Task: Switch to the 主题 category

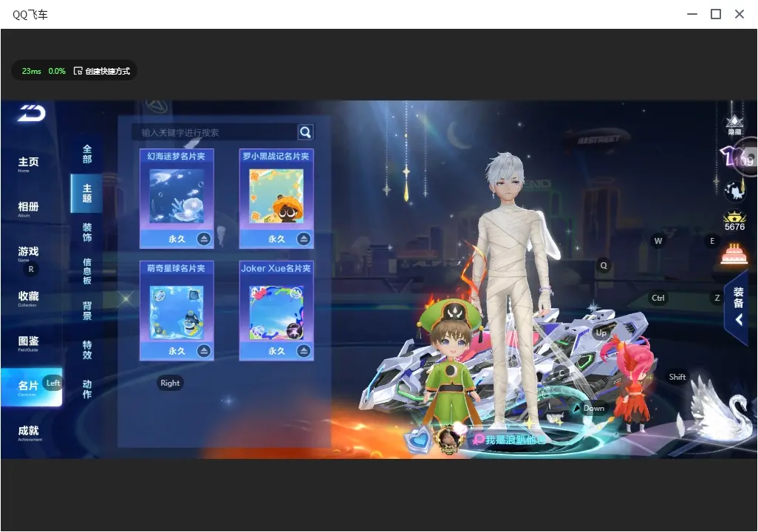Action: 87,193
